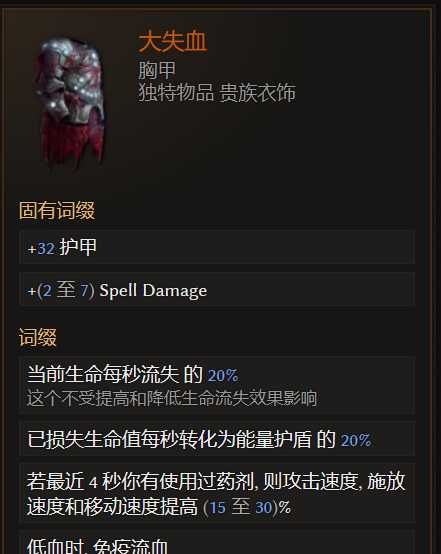Click the 低血时, 免疫流血 affix row
The image size is (441, 554).
tap(217, 542)
